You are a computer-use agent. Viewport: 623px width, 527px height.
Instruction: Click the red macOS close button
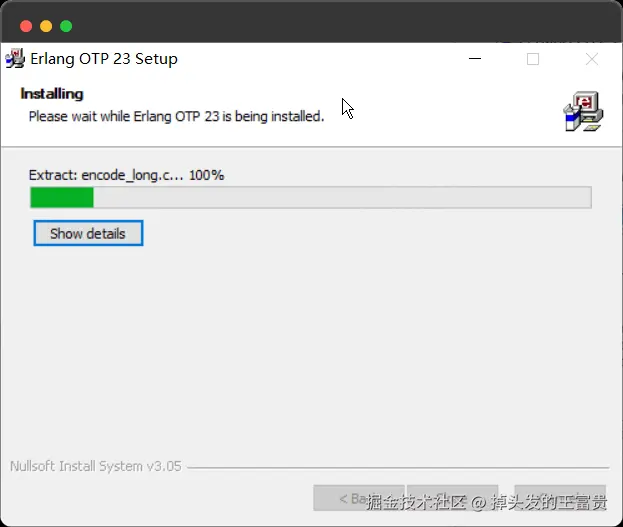pos(26,26)
